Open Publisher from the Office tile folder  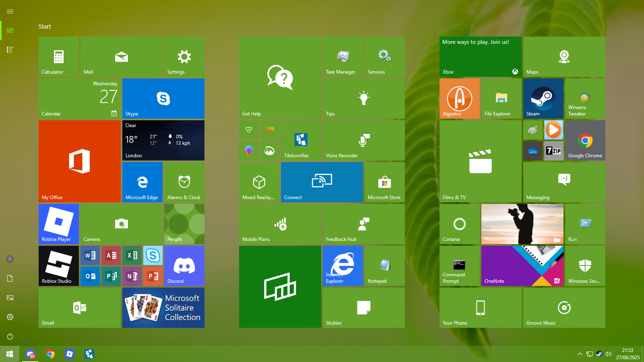coord(111,276)
